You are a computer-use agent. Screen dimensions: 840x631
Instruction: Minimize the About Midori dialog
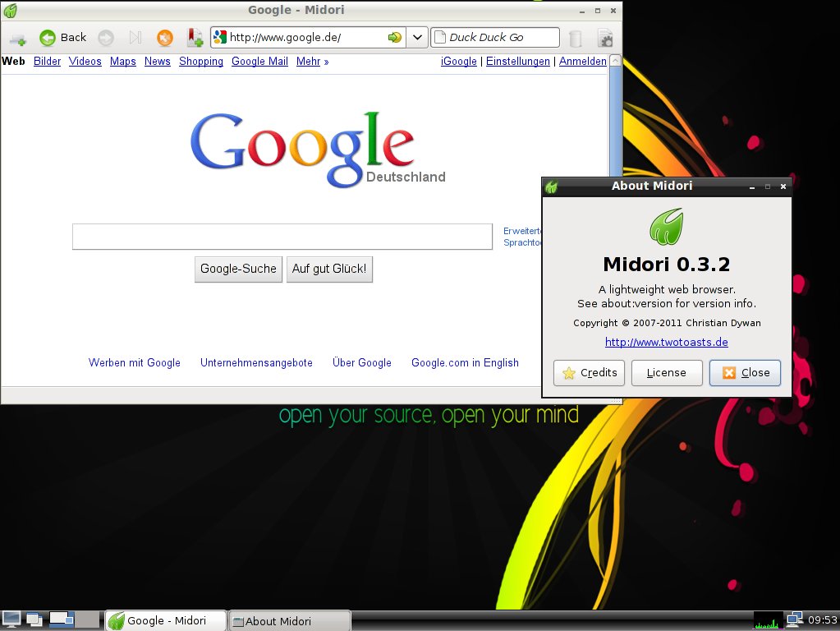click(752, 187)
